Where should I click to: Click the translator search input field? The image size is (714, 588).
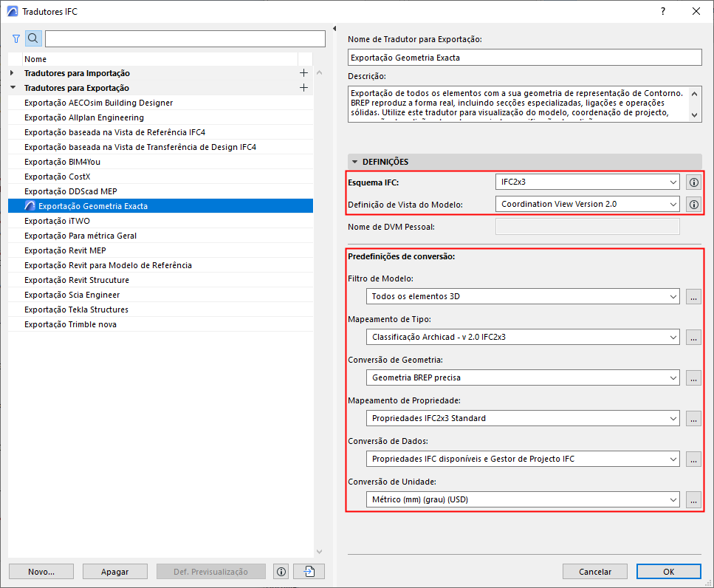[x=185, y=38]
